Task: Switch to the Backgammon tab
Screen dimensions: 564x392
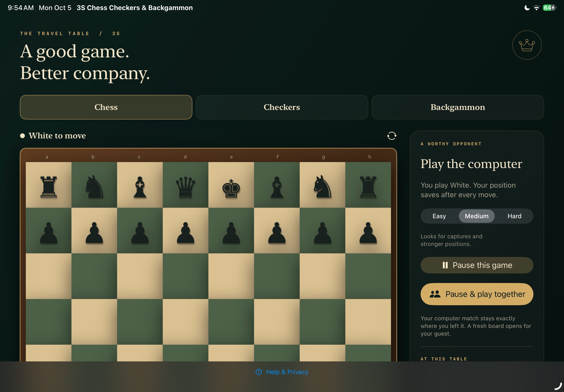Action: (457, 107)
